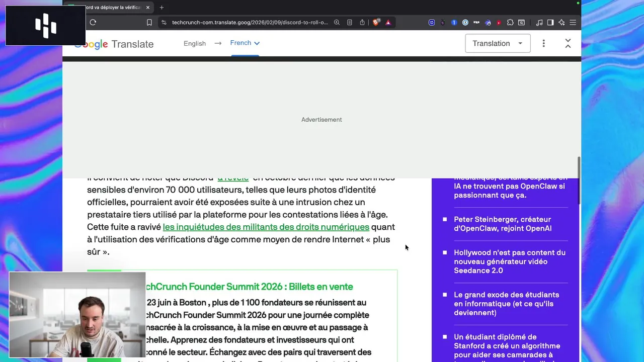Screen dimensions: 644x362
Task: Open Brave Rewards triangle icon
Action: coord(388,22)
